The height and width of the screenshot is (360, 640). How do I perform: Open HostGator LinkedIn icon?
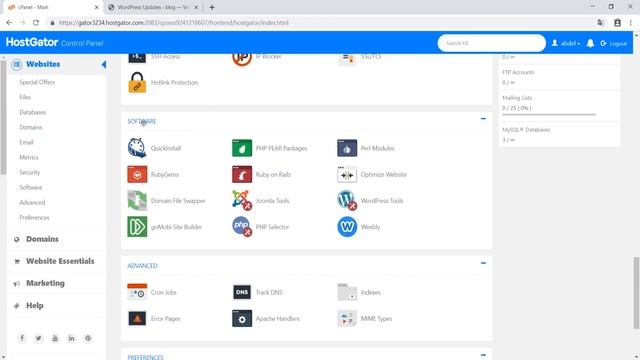71,338
